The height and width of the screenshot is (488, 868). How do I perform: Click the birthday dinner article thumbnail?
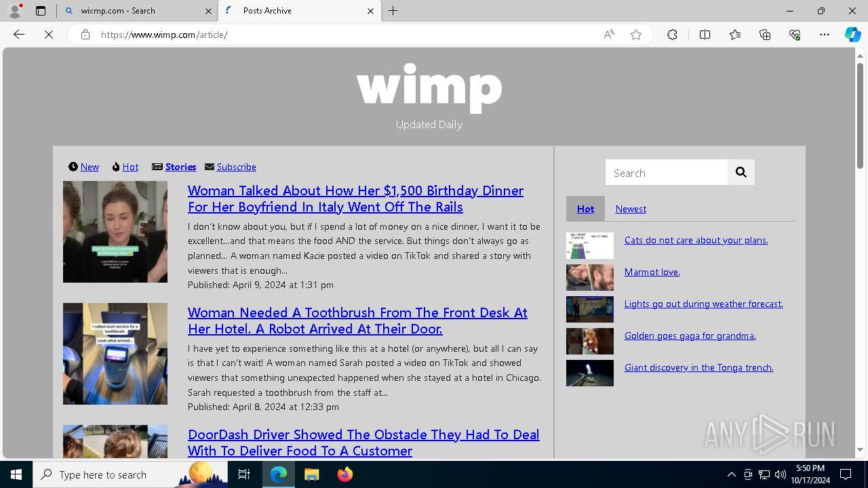pyautogui.click(x=115, y=232)
